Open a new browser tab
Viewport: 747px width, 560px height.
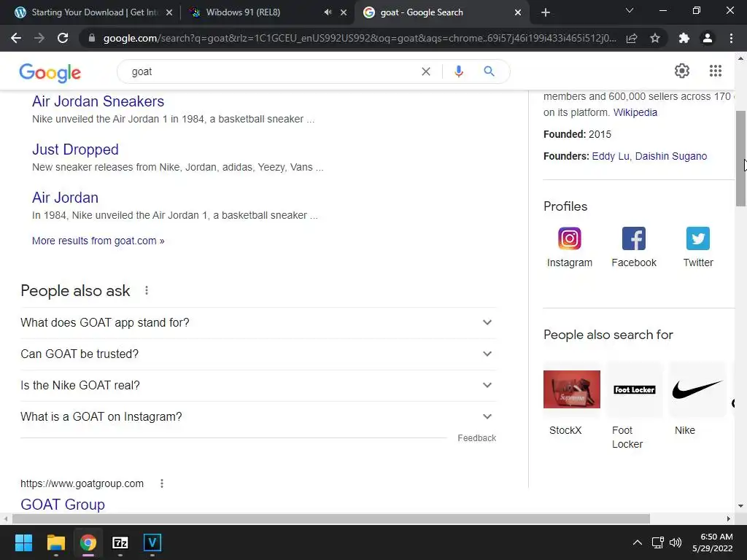(546, 12)
